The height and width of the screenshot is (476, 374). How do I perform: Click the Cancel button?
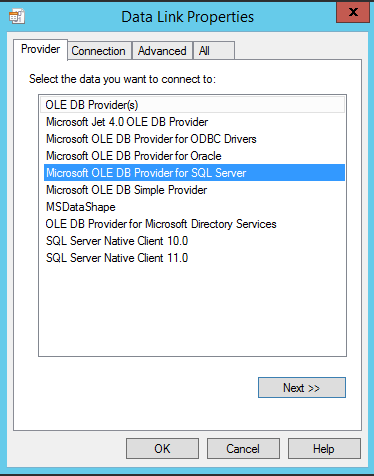(x=243, y=449)
